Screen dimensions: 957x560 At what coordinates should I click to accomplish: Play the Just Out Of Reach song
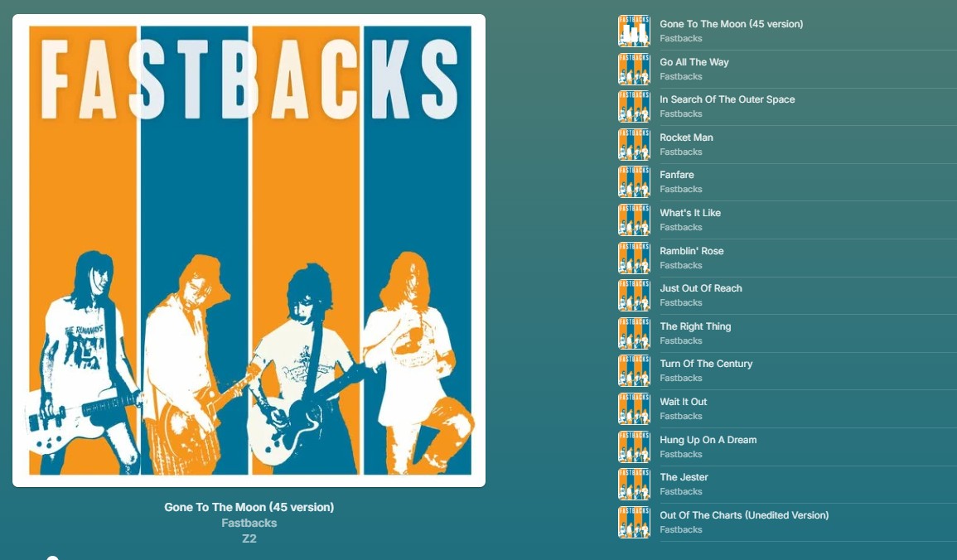787,295
